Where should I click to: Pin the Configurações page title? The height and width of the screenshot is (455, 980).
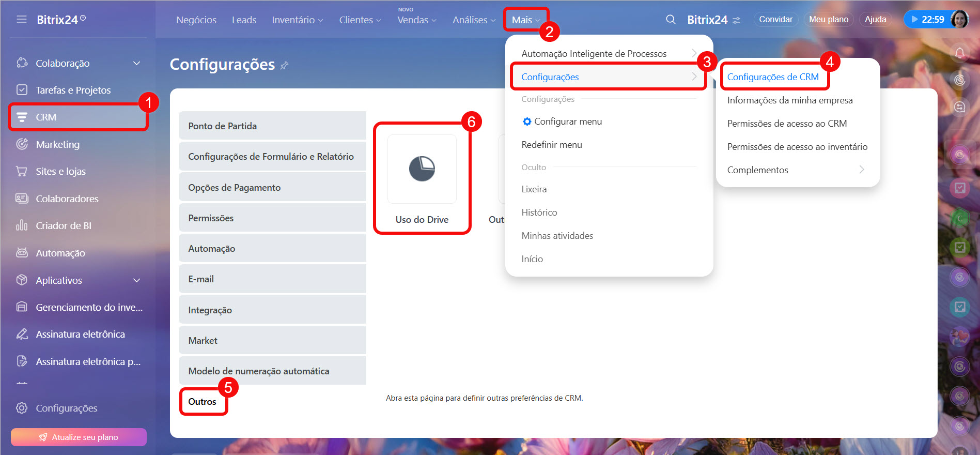[x=285, y=65]
